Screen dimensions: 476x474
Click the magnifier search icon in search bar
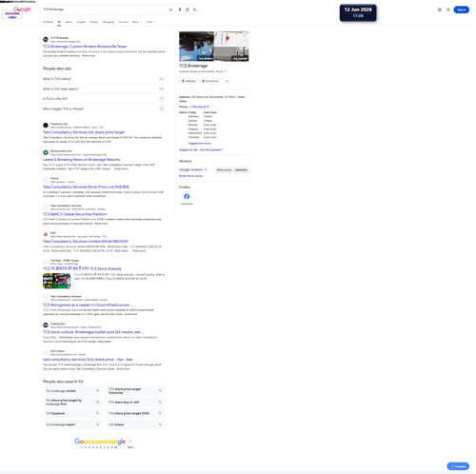195,10
